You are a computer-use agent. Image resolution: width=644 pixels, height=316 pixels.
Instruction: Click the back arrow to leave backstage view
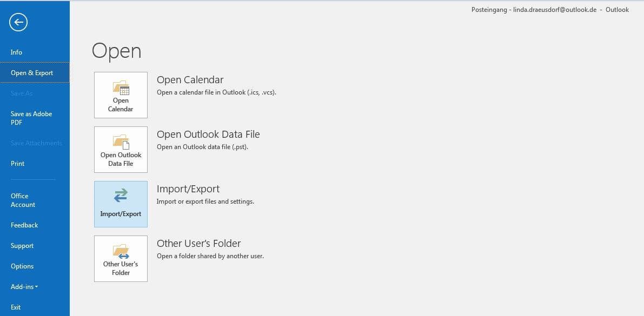point(18,22)
